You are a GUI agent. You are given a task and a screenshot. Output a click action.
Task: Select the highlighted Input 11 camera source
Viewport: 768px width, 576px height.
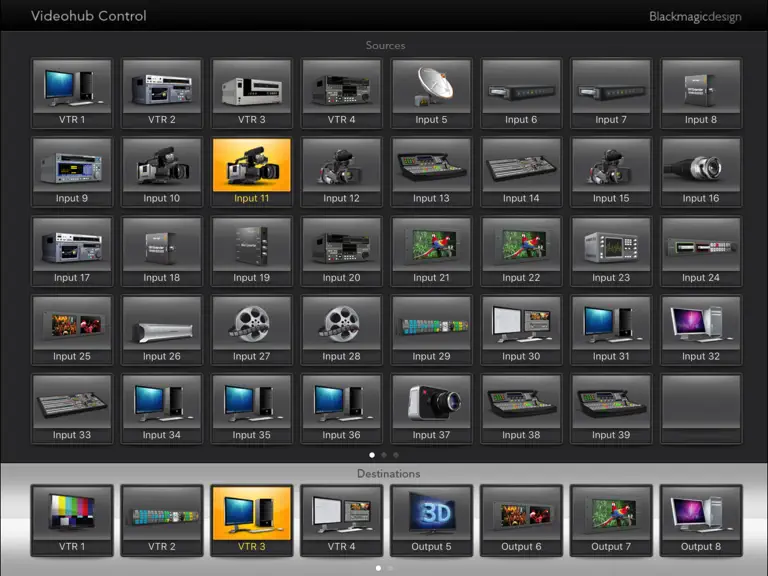pyautogui.click(x=252, y=172)
